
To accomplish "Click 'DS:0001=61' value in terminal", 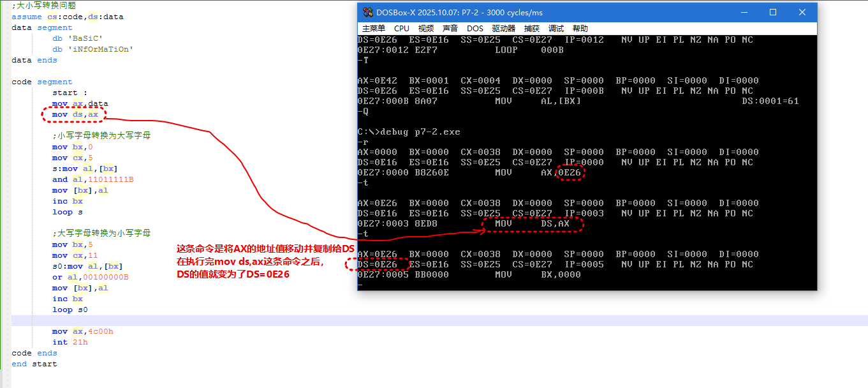I will pos(770,101).
